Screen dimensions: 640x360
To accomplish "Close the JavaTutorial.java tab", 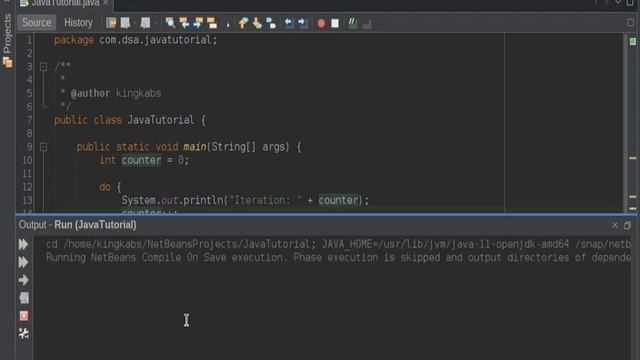I will click(106, 3).
